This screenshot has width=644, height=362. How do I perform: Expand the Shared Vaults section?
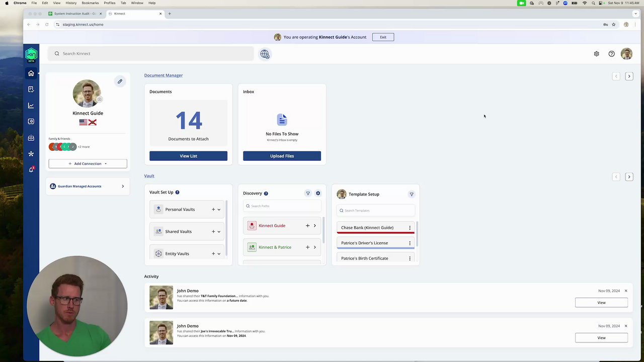tap(219, 232)
